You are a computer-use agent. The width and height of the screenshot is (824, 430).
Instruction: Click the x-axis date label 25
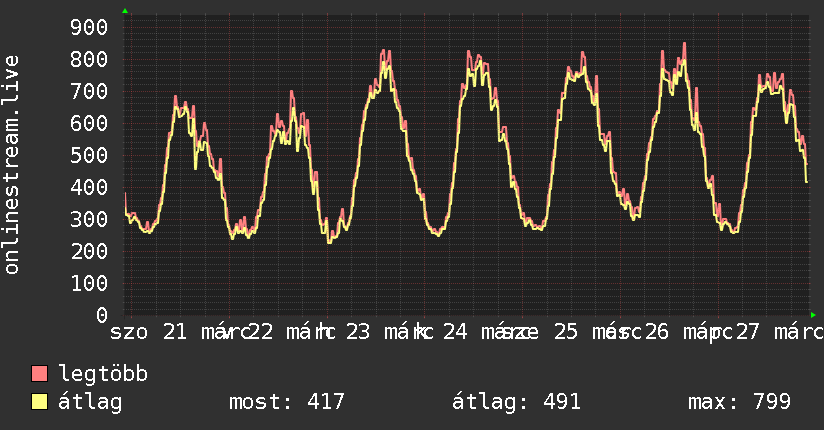pyautogui.click(x=566, y=332)
